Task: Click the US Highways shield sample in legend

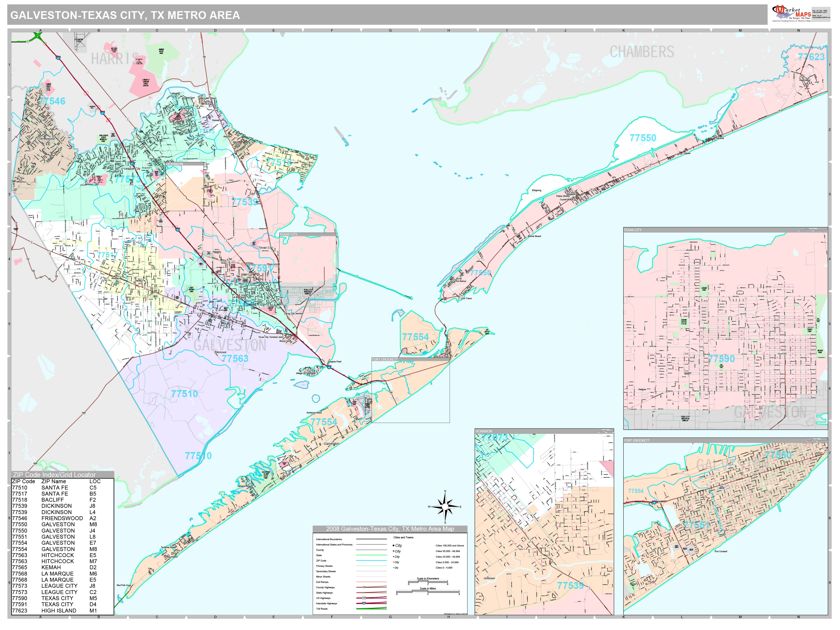Action: (x=363, y=598)
